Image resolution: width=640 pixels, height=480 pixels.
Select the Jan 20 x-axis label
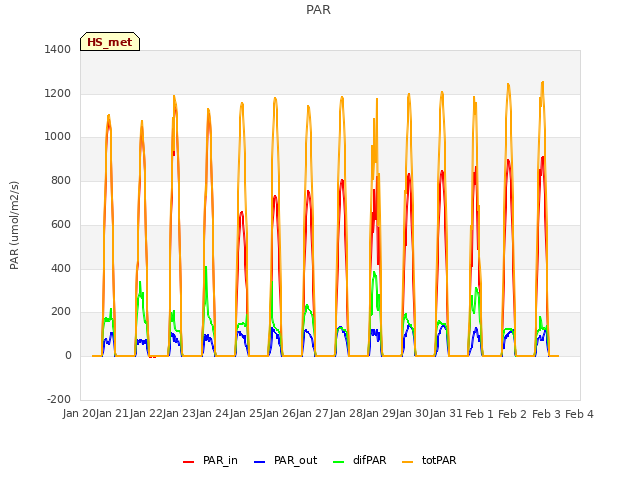(79, 414)
